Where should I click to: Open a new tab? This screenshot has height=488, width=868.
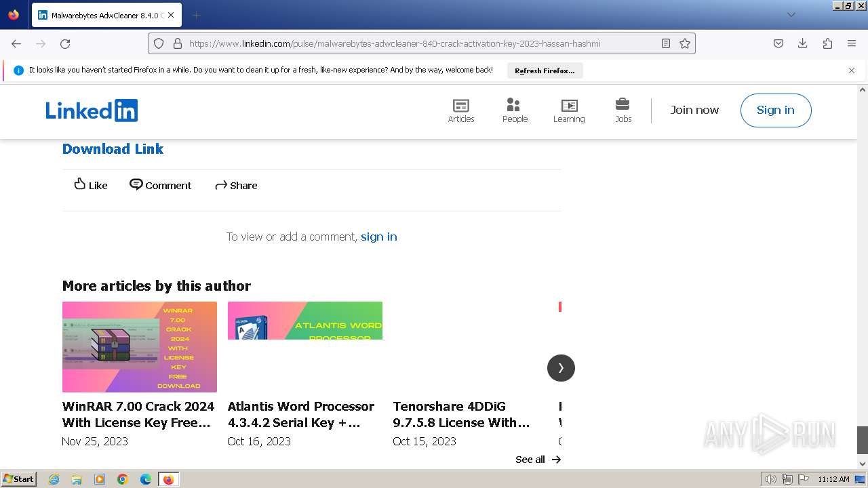196,15
